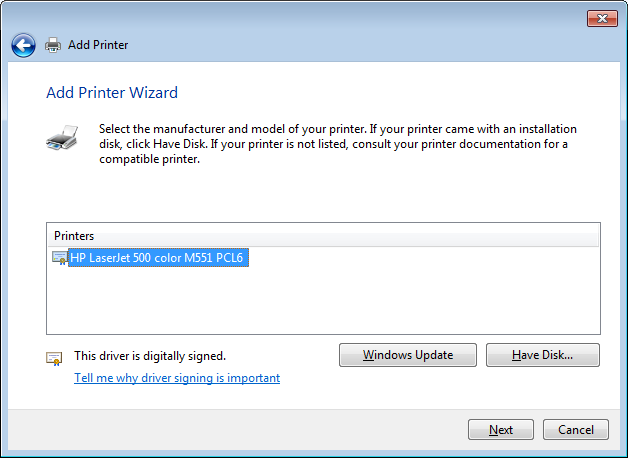This screenshot has height=458, width=628.
Task: Click the large printer icon beside the instructions
Action: pos(60,138)
